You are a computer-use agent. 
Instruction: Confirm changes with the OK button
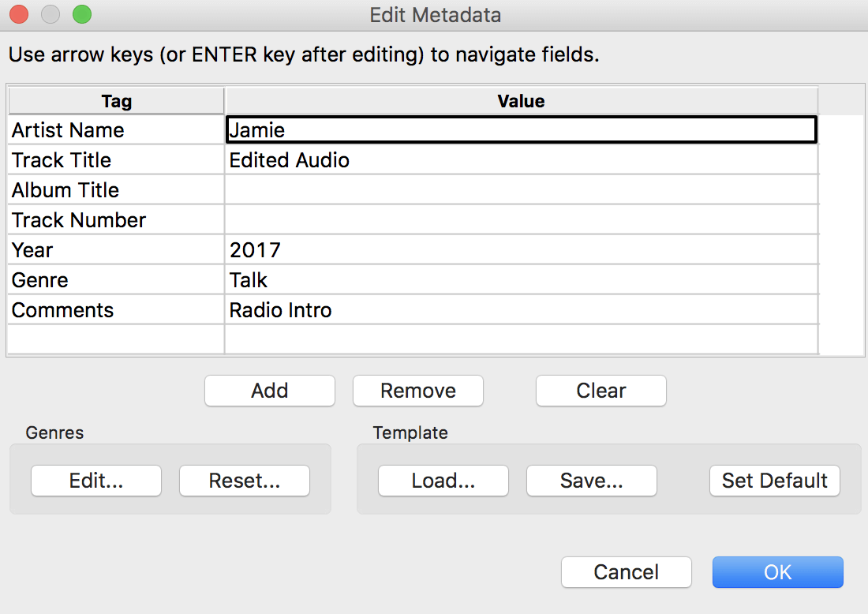[x=777, y=572]
